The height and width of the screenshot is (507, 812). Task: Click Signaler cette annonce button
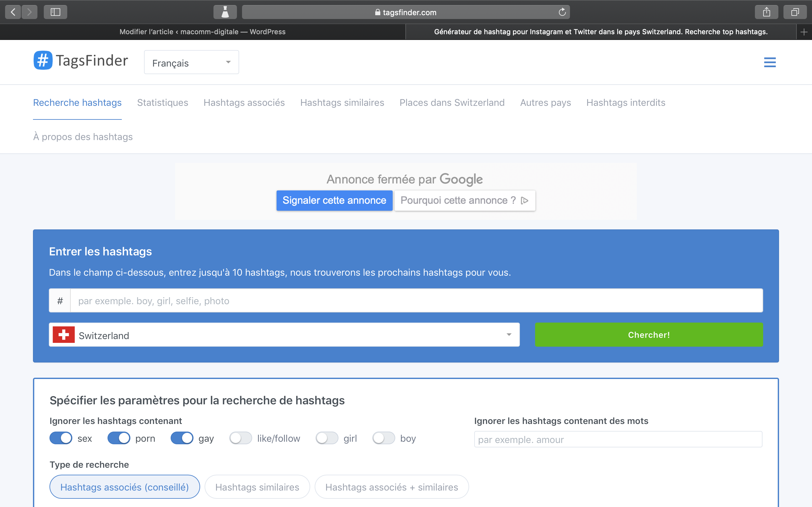[x=334, y=201]
